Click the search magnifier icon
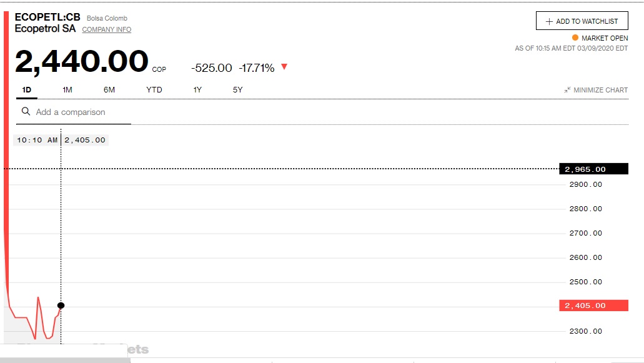The image size is (644, 363). [x=26, y=112]
